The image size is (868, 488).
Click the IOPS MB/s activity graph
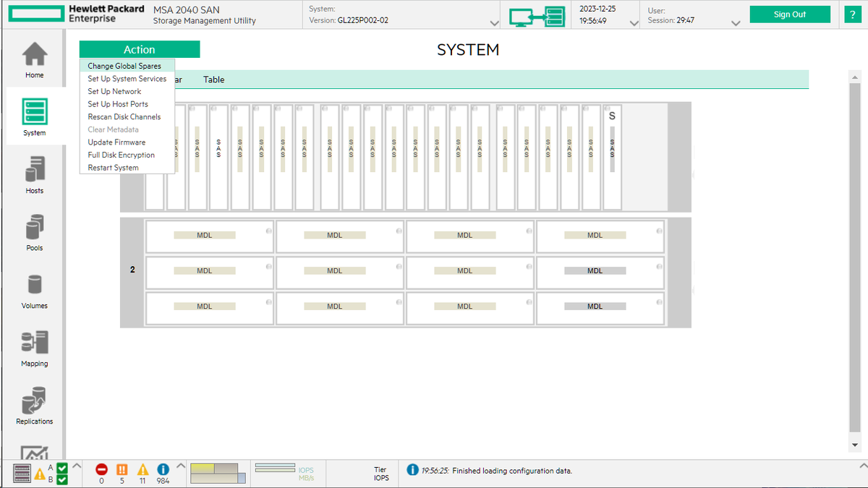(285, 474)
